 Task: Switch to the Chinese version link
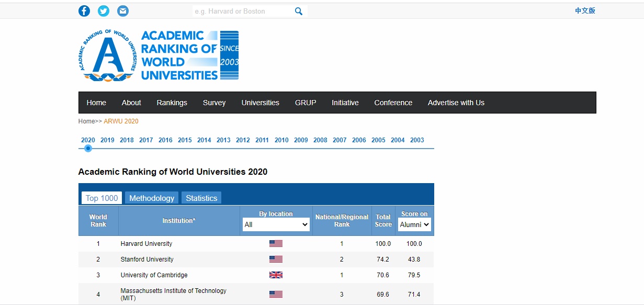click(585, 10)
